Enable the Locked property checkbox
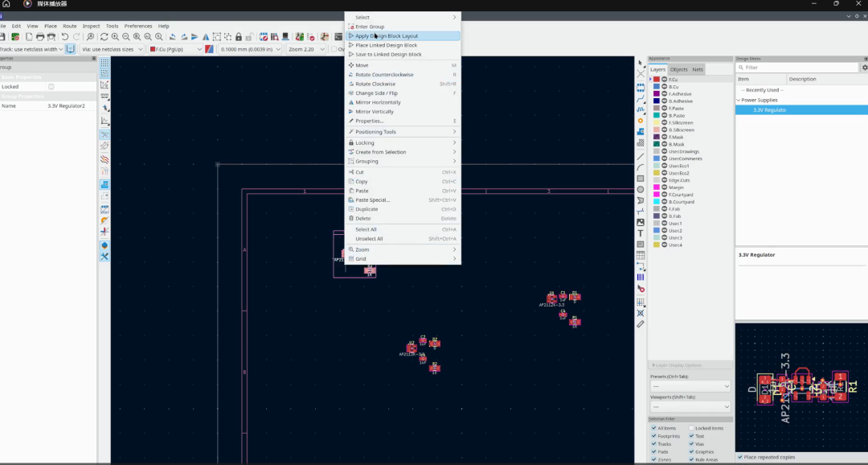Screen dimensions: 868x465 point(51,87)
